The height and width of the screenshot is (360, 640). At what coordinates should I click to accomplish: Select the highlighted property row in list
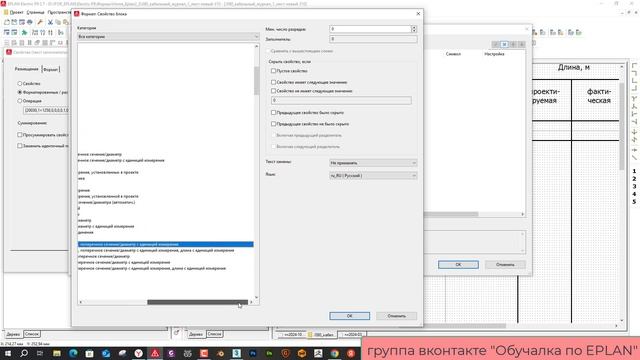coord(166,244)
